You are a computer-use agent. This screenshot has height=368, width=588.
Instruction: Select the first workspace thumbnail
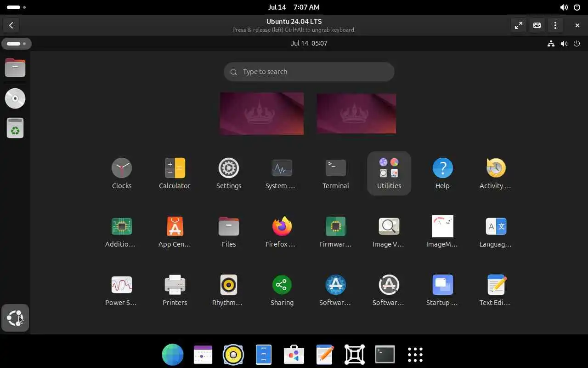262,114
